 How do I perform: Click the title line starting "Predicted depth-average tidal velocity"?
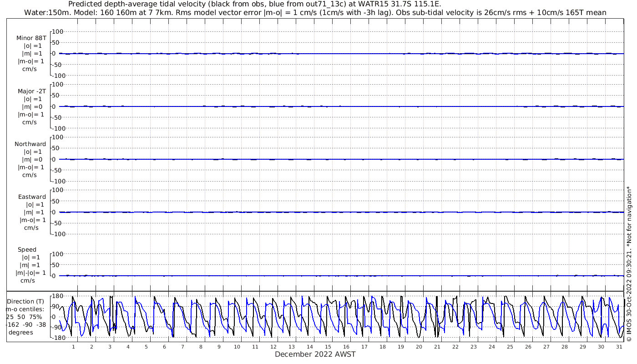pyautogui.click(x=255, y=4)
